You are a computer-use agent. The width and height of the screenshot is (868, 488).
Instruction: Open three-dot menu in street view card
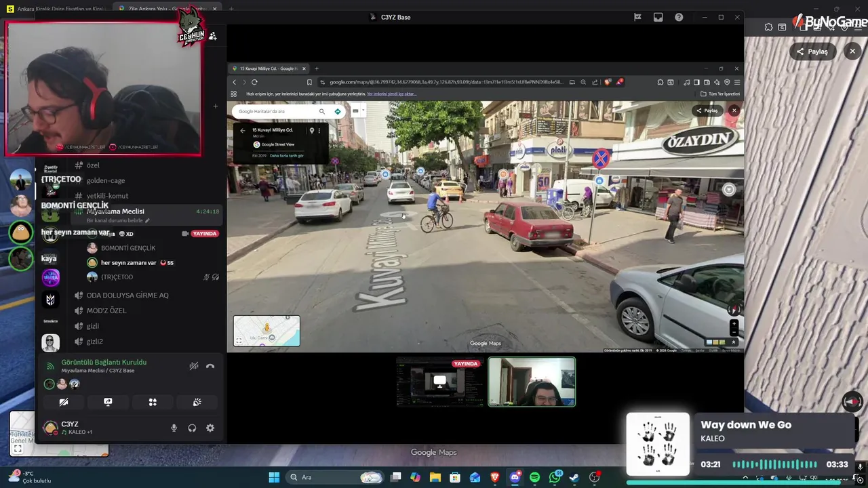pyautogui.click(x=319, y=130)
